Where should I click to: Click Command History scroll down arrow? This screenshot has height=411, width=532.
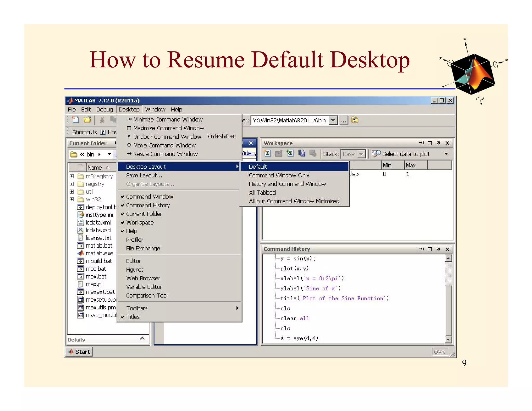[x=448, y=339]
